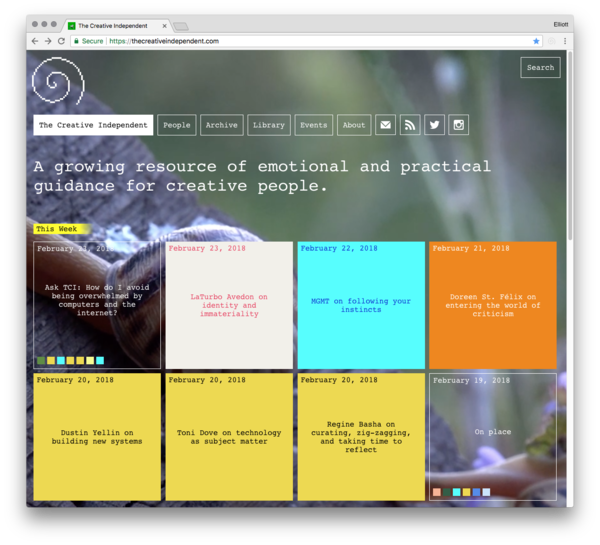Open the Library page
This screenshot has height=545, width=600.
click(269, 125)
